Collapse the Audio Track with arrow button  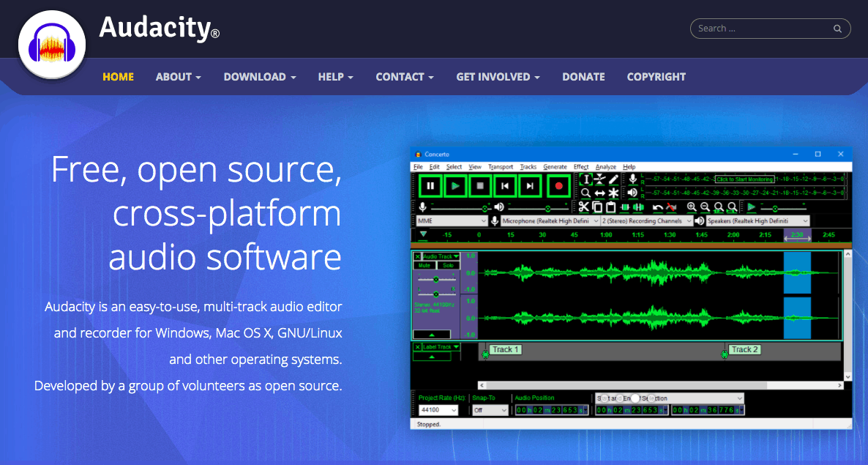(x=432, y=335)
